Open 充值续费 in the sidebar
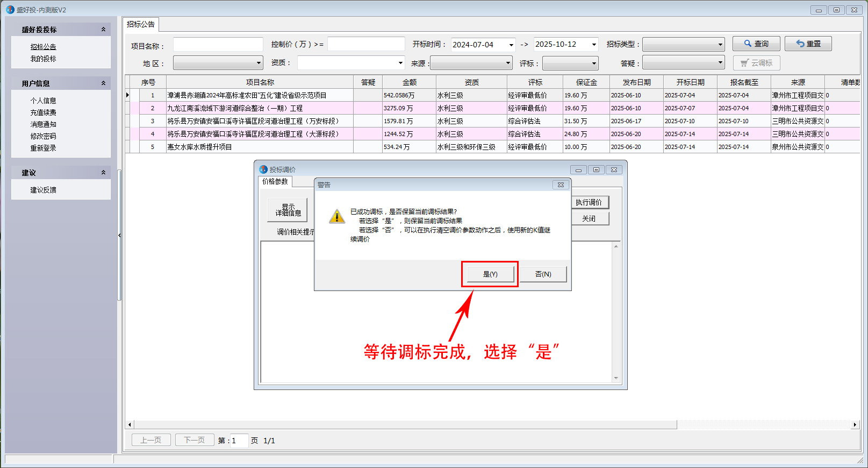This screenshot has width=868, height=468. tap(43, 112)
